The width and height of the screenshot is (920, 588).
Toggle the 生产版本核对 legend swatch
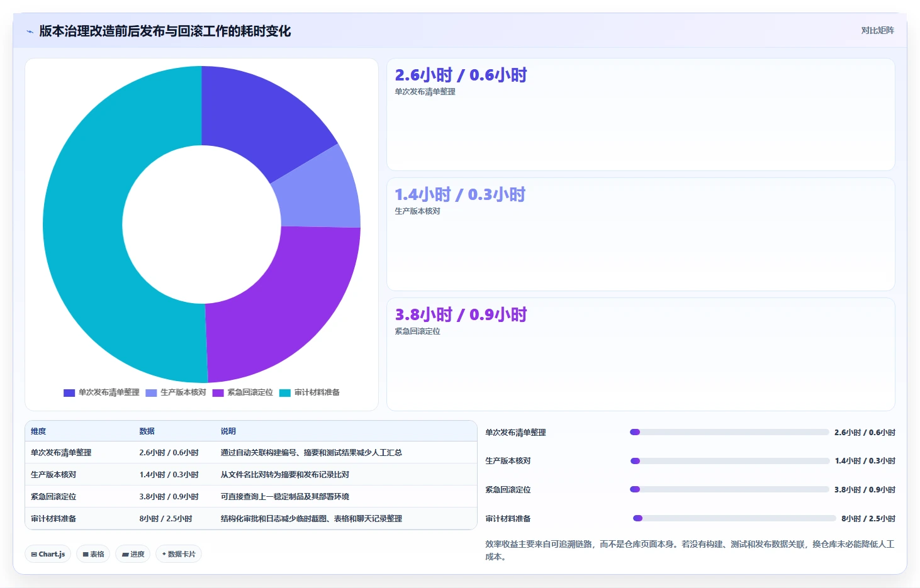pos(151,393)
